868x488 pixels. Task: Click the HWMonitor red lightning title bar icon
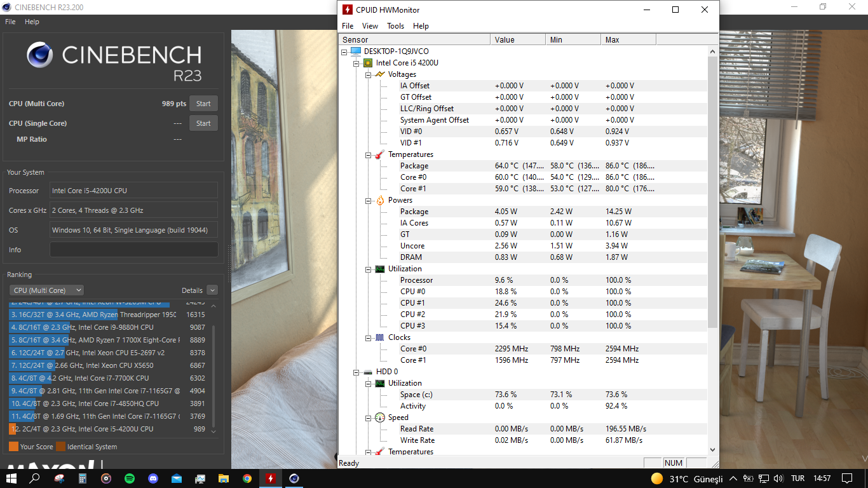click(x=348, y=10)
